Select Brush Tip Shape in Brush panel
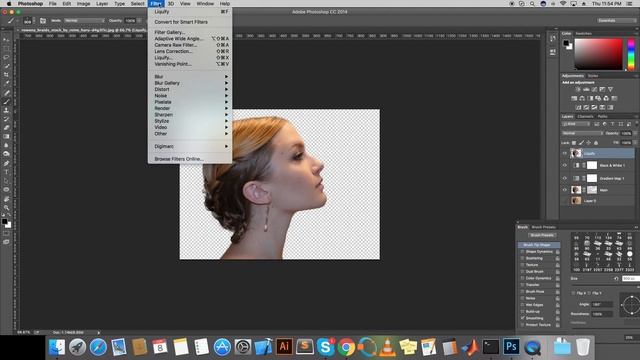This screenshot has width=640, height=360. click(x=539, y=245)
